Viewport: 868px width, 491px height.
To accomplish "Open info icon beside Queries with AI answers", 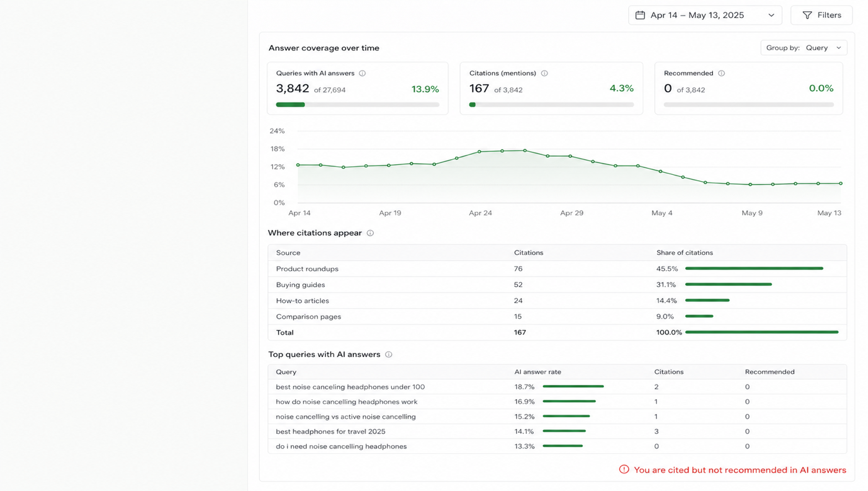I will pos(362,73).
